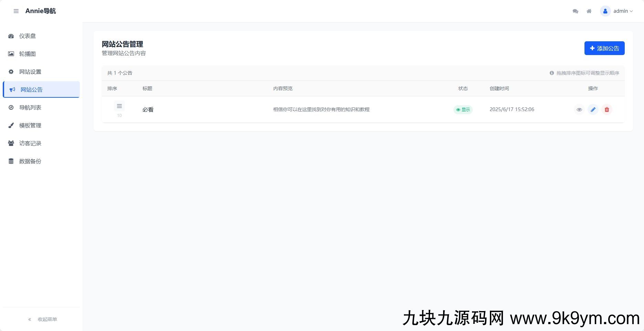Grab the sort handle icon for 必看 row
The height and width of the screenshot is (331, 644).
tap(119, 106)
